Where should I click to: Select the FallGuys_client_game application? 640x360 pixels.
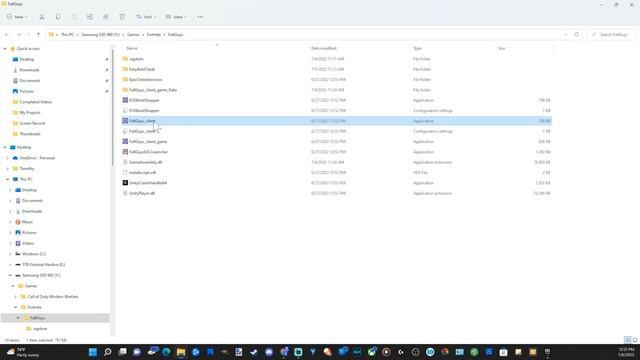click(x=148, y=142)
